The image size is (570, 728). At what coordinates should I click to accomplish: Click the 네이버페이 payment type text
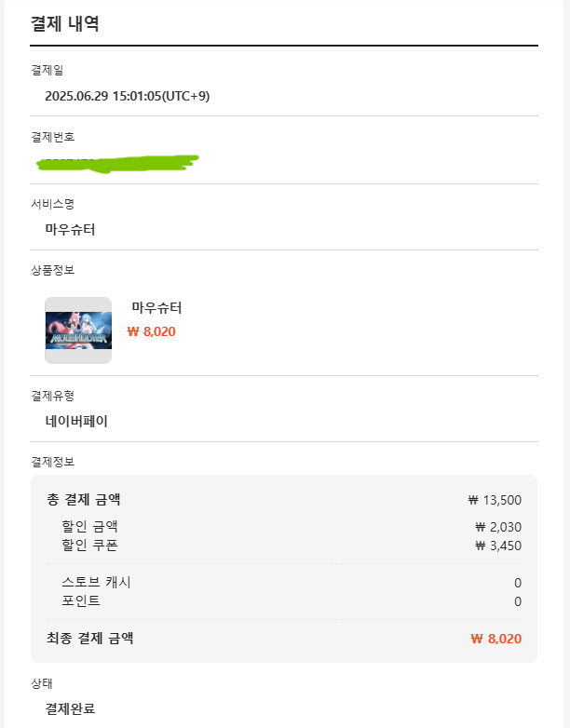(76, 421)
